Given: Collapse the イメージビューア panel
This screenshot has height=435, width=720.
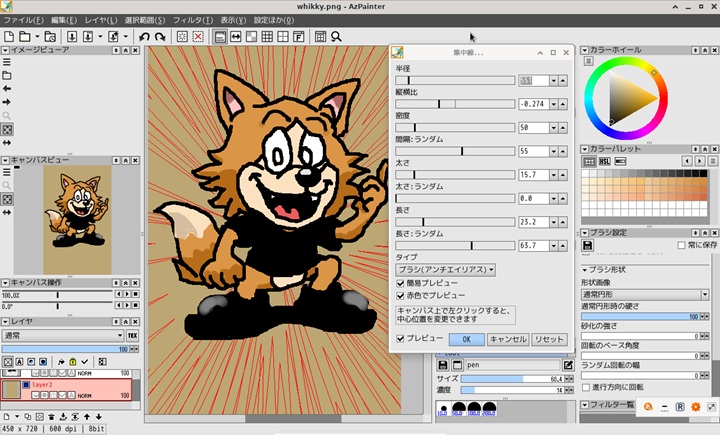Looking at the screenshot, I should 6,50.
